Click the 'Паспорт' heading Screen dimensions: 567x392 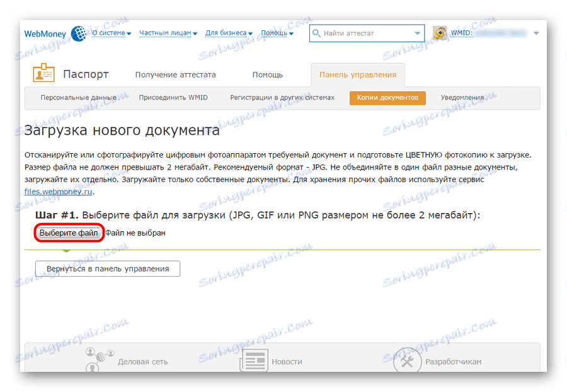(x=86, y=74)
